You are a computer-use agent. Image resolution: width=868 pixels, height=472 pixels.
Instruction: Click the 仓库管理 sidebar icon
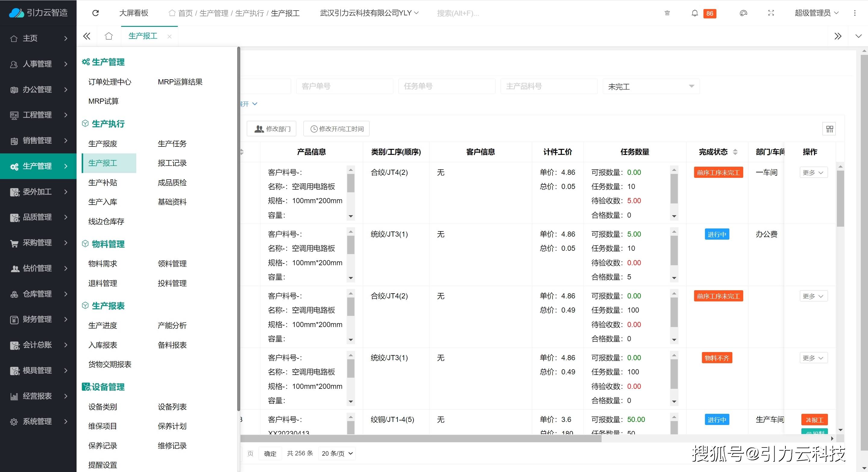coord(14,294)
